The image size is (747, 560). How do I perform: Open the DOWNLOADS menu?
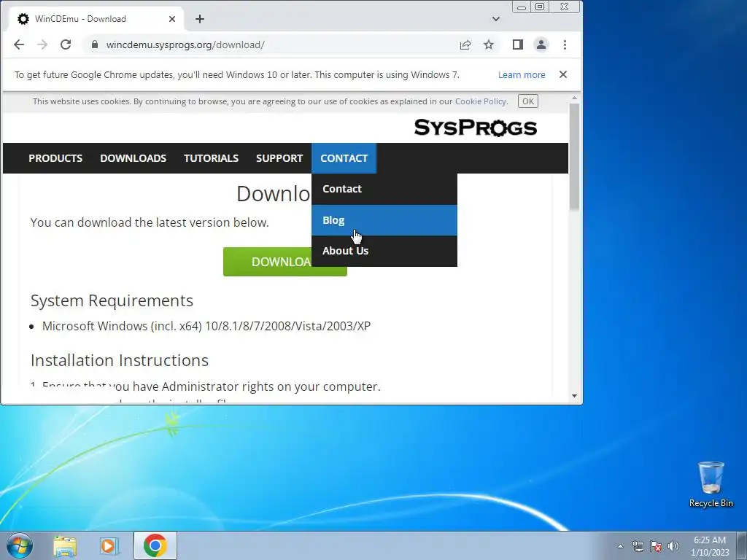(x=133, y=158)
